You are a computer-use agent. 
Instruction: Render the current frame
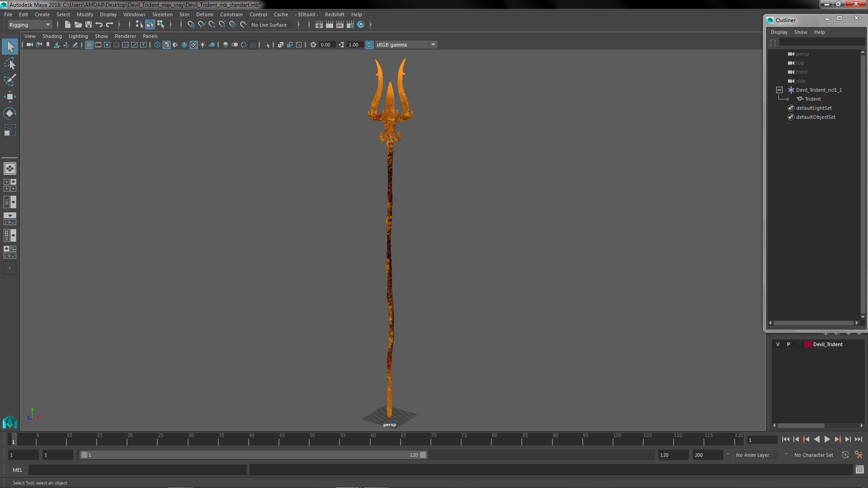[x=330, y=25]
